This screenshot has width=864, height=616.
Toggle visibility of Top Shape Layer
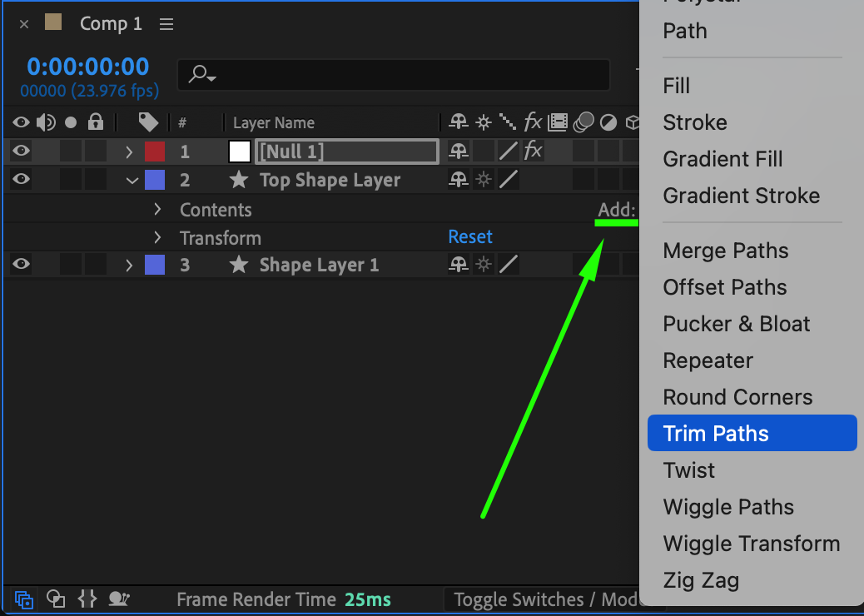coord(22,179)
